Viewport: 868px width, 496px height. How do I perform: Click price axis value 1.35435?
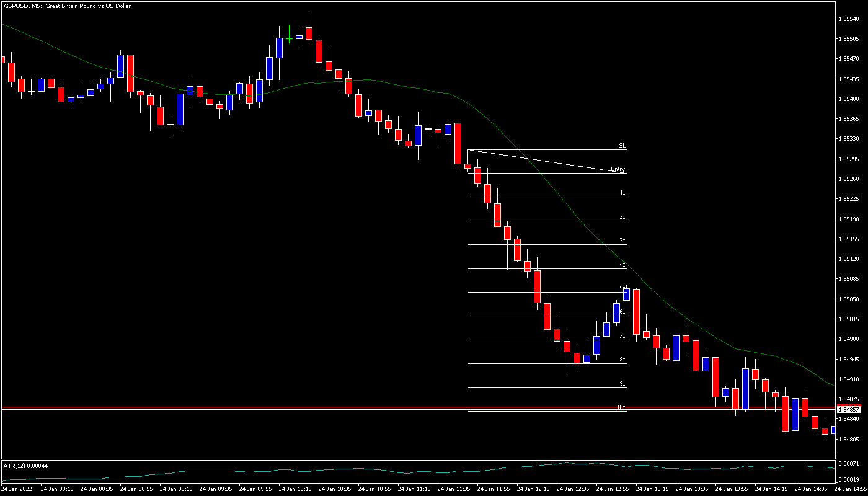[849, 79]
